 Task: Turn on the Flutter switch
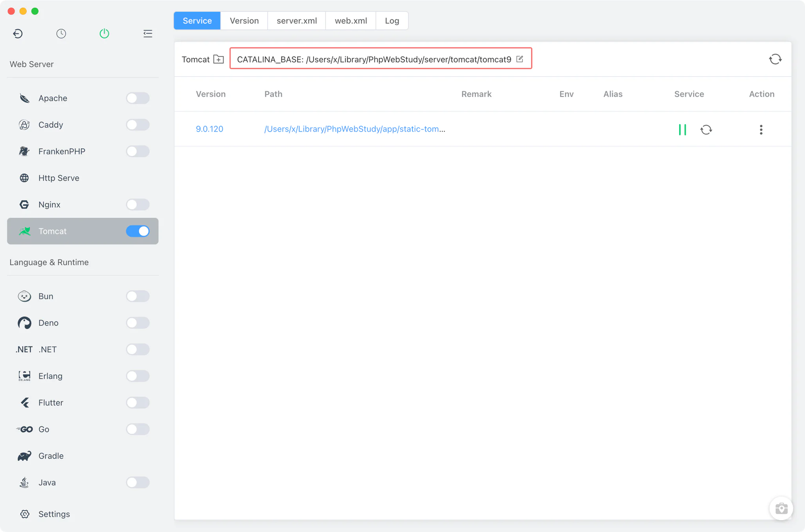point(138,403)
